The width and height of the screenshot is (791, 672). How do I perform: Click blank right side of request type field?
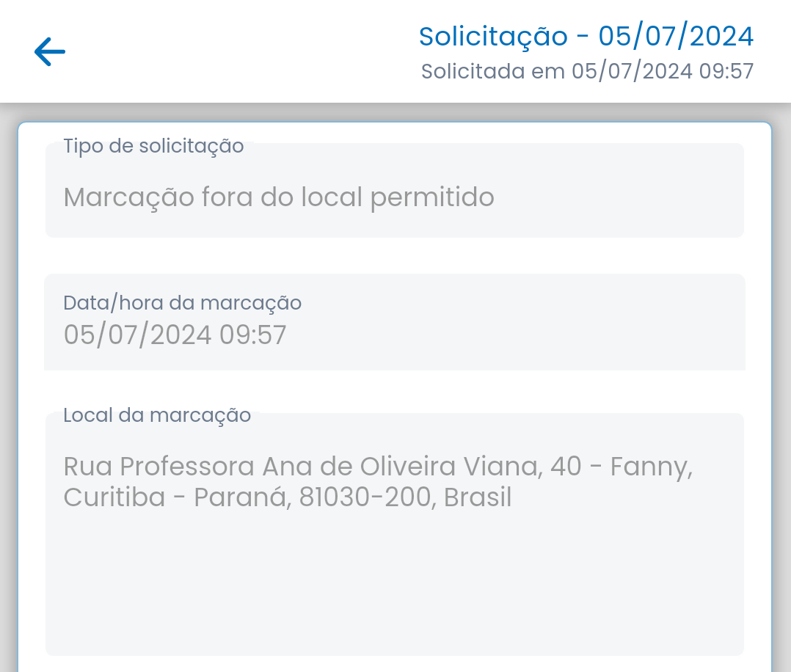pos(624,197)
